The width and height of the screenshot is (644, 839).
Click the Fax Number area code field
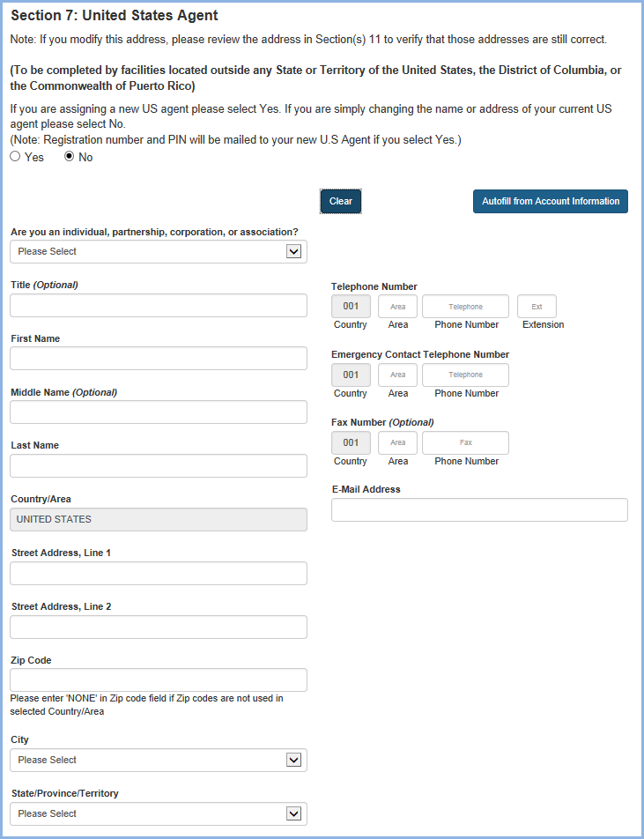397,443
